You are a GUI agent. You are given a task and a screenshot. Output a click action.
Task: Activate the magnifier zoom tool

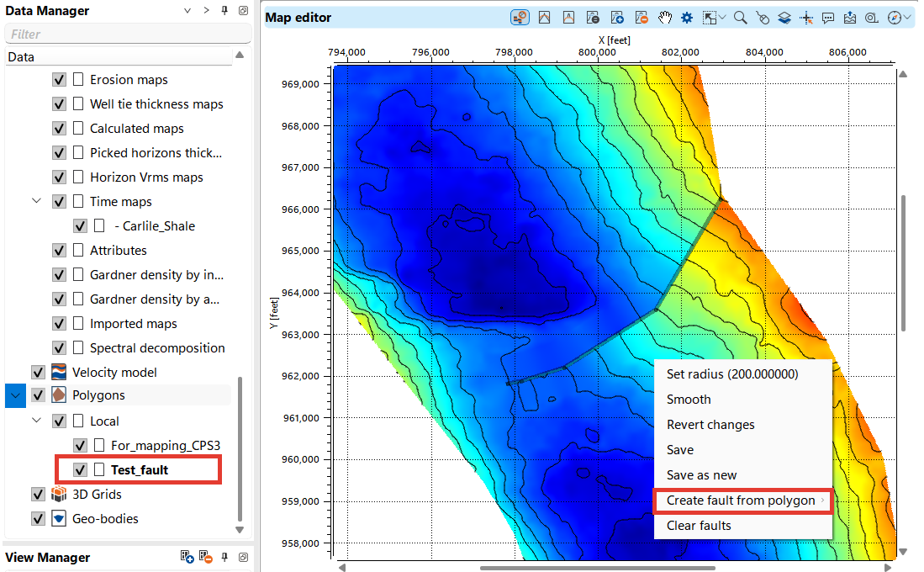click(x=740, y=18)
